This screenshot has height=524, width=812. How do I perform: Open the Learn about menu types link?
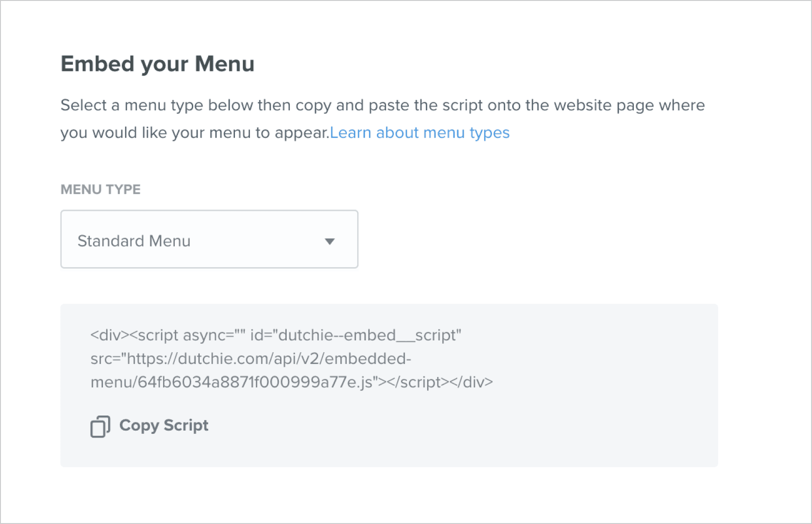419,133
